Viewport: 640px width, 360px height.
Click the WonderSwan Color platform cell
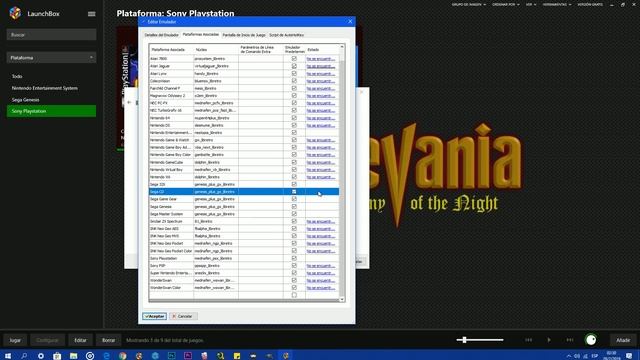click(171, 287)
